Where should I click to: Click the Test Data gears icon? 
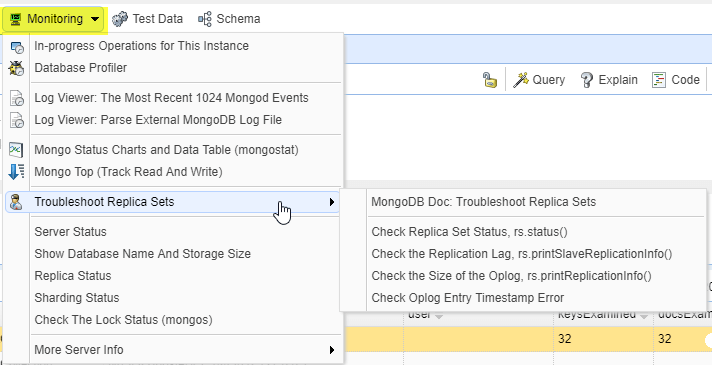(119, 19)
